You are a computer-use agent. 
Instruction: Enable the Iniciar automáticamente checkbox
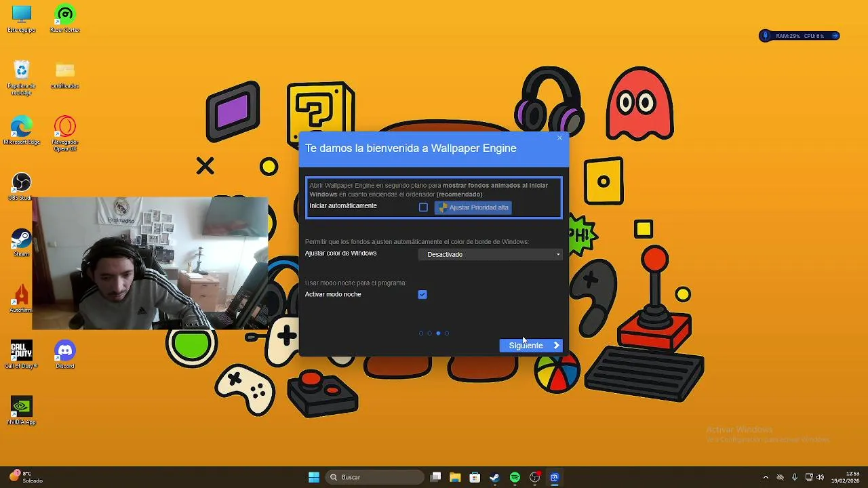[423, 207]
